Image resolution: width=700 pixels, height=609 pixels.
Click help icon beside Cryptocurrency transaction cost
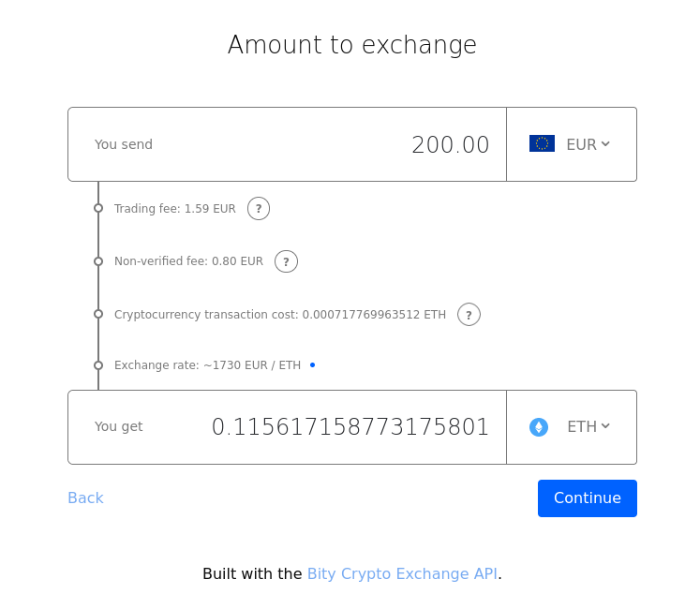[x=469, y=314]
